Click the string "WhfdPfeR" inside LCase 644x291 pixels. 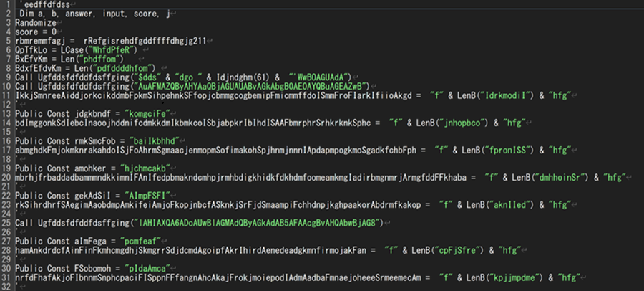(111, 49)
